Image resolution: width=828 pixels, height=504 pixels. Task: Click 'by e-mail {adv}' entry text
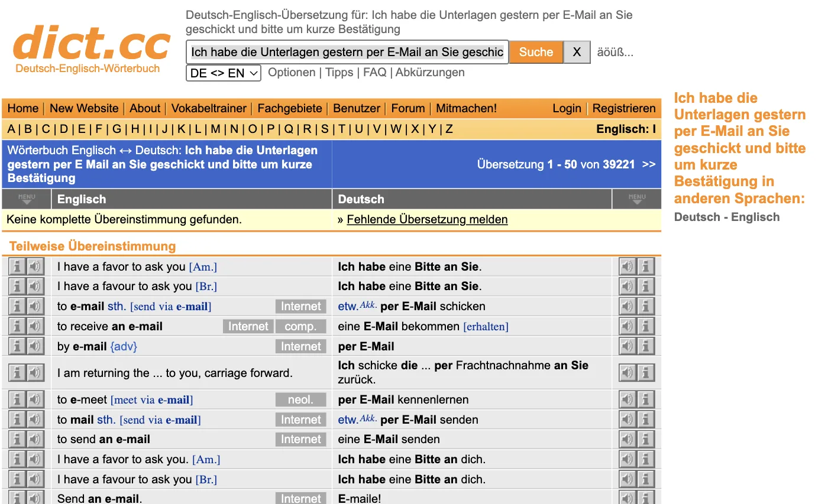(x=97, y=346)
